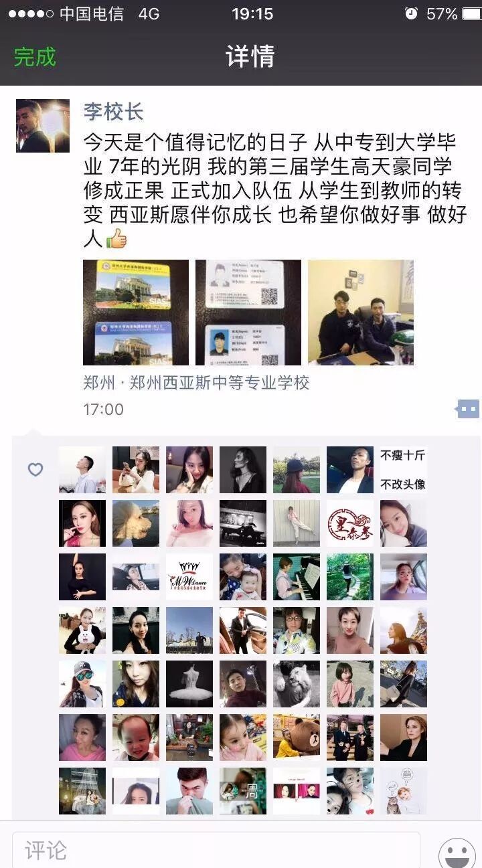Open the piano player avatar

click(x=297, y=577)
